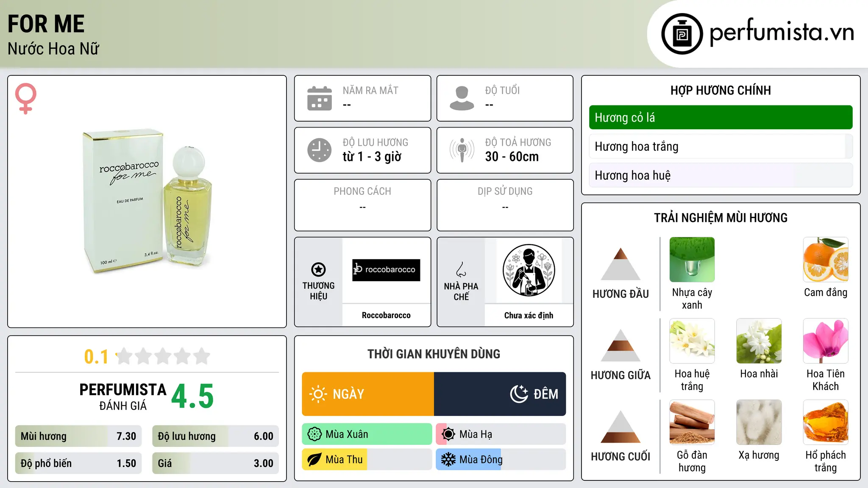Click the Trải nghiệm mùi hương heading
The width and height of the screenshot is (868, 488).
(x=721, y=218)
